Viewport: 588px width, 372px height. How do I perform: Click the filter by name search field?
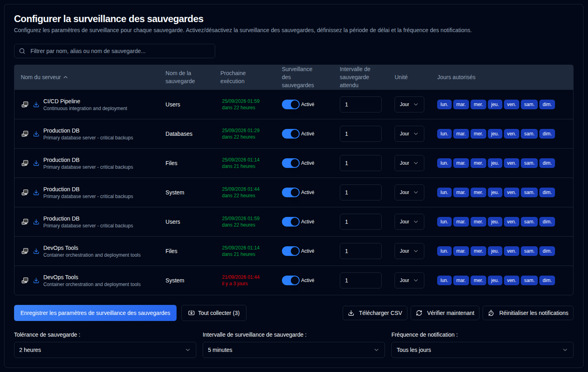115,51
